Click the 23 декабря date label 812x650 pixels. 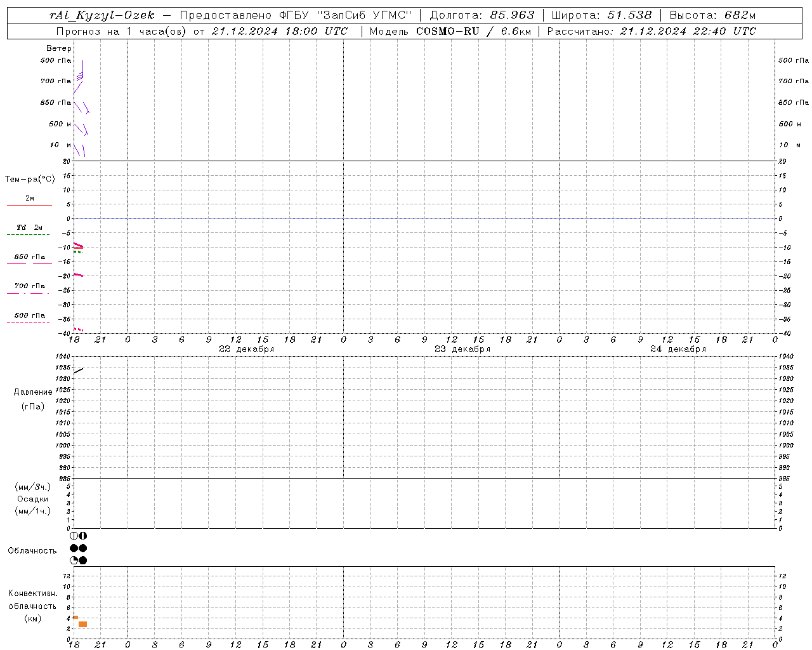click(462, 349)
